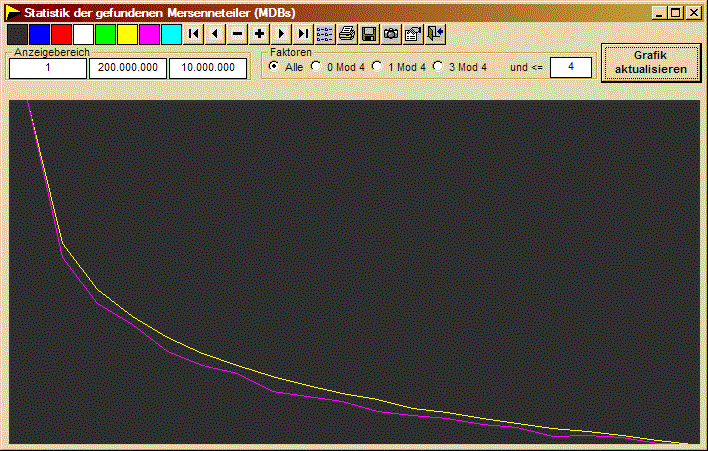Zoom out with the minus icon
This screenshot has height=451, width=708.
[238, 34]
